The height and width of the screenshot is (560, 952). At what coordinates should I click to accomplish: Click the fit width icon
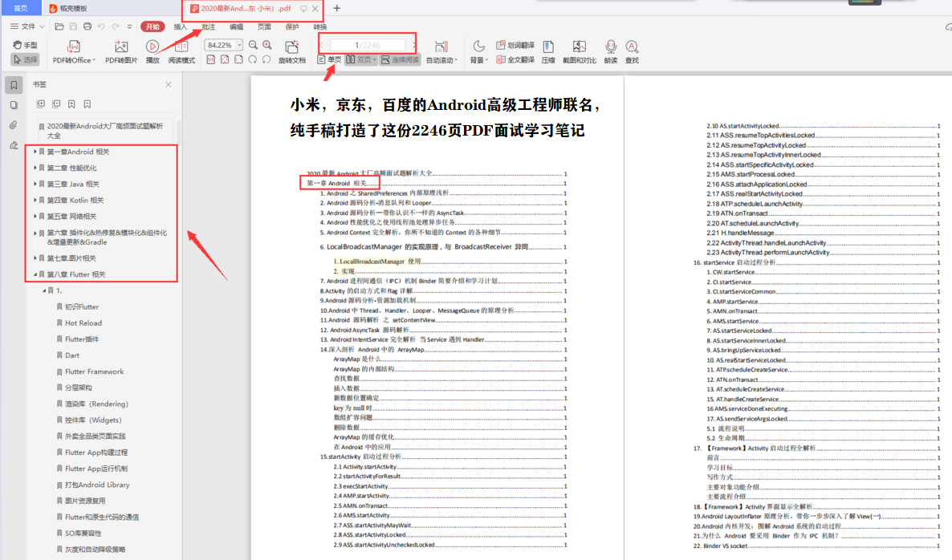(x=238, y=59)
